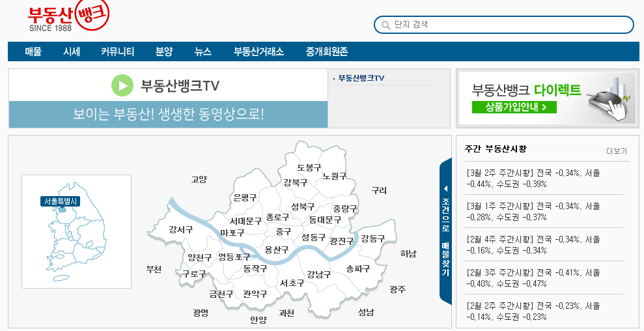Select 은평구 on the Seoul map
Screen dimensions: 644x331
pos(245,198)
